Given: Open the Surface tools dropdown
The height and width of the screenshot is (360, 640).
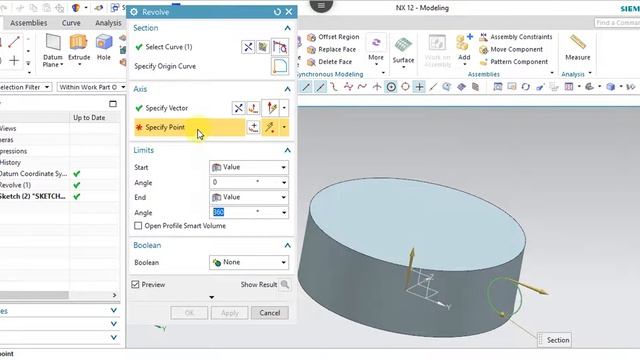Looking at the screenshot, I should tap(403, 53).
